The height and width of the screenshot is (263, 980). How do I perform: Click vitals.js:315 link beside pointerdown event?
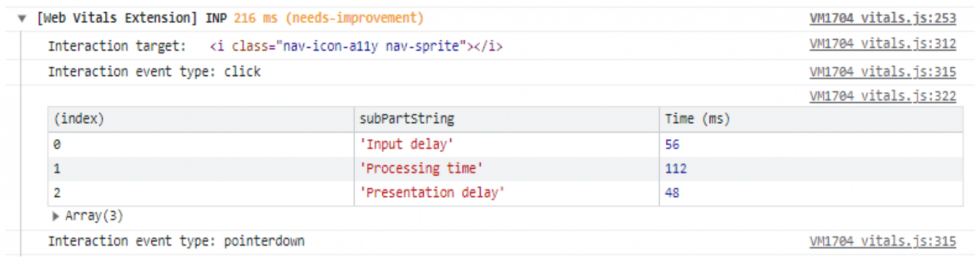(x=882, y=242)
